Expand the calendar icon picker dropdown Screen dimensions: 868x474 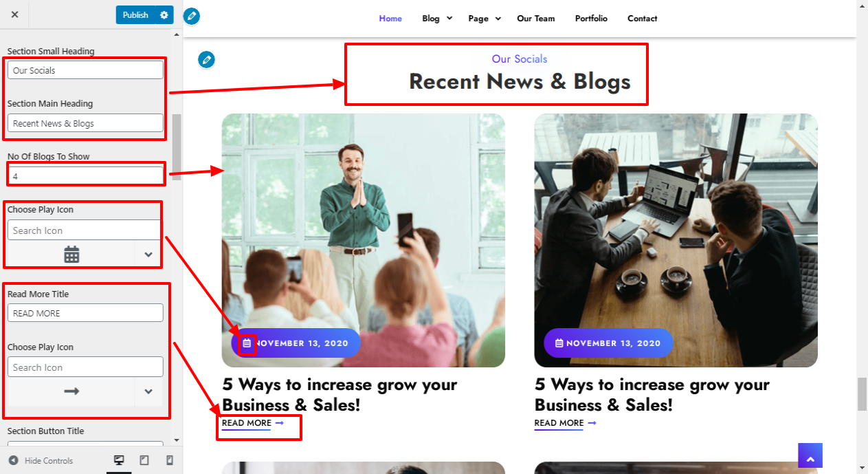click(148, 255)
